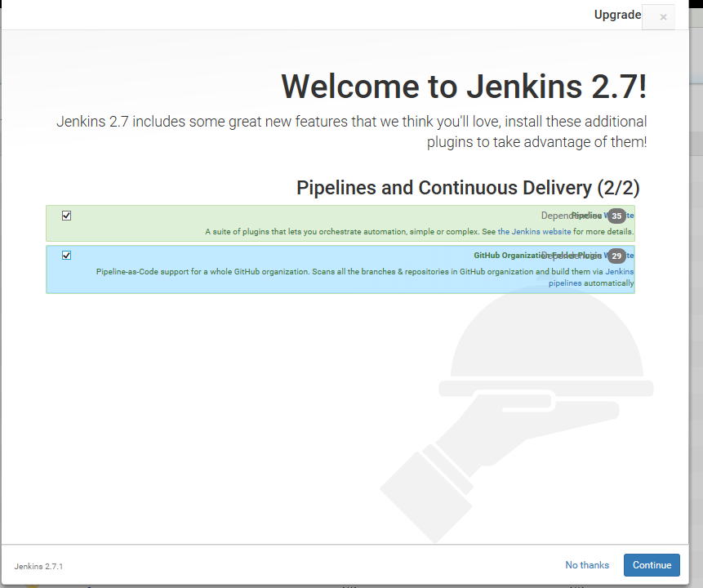The image size is (703, 588).
Task: Decline the upgrade with No thanks
Action: (586, 565)
